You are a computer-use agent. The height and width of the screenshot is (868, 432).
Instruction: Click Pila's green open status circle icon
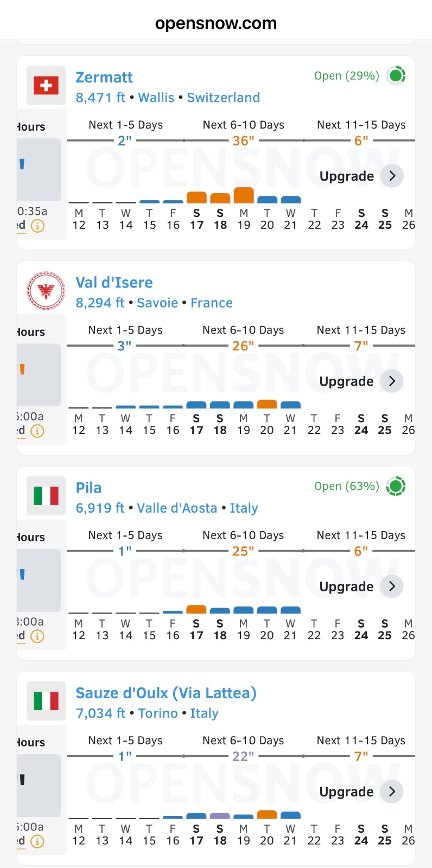(396, 486)
